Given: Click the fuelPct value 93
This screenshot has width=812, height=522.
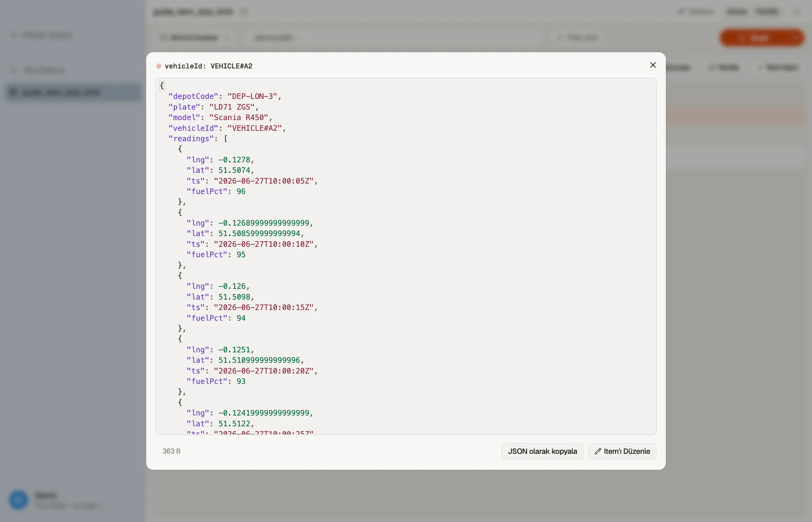Looking at the screenshot, I should [x=241, y=381].
